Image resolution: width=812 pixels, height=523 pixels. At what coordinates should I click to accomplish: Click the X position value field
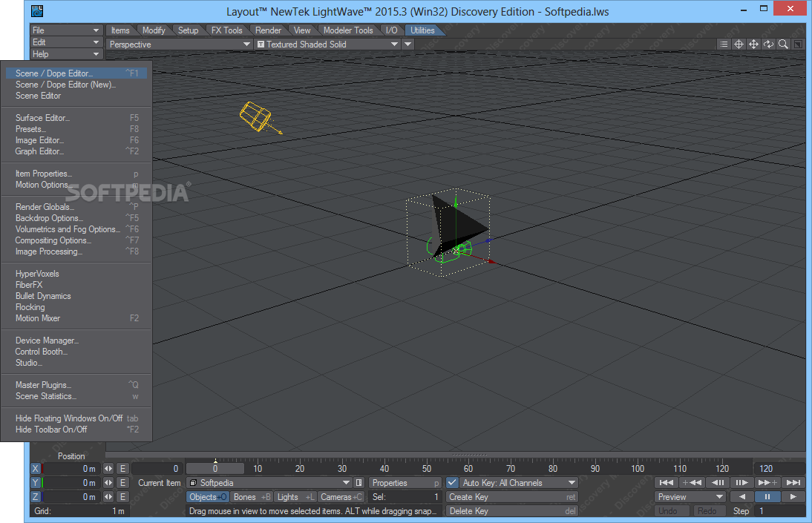tap(71, 469)
